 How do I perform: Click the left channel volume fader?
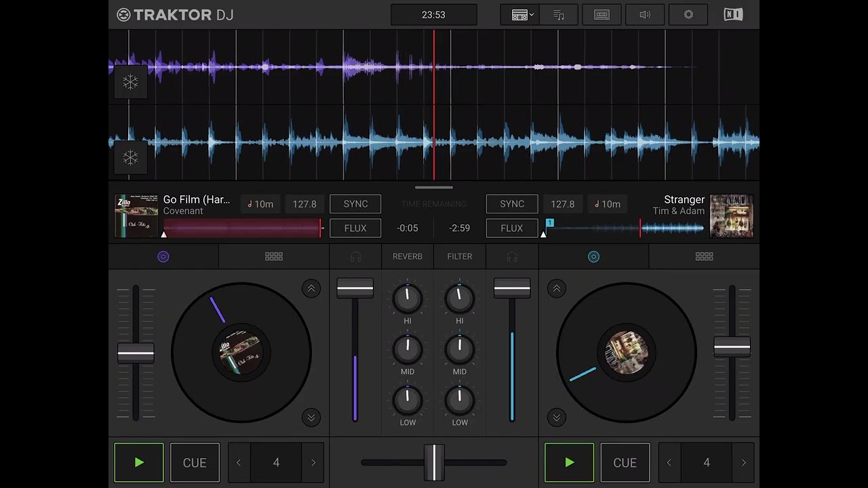point(355,288)
